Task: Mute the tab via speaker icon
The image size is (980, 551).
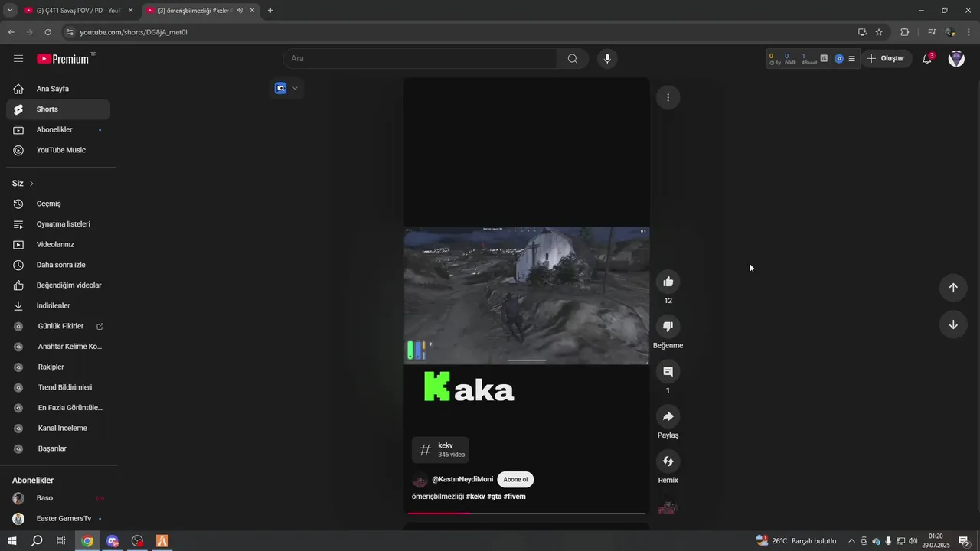Action: [x=240, y=11]
